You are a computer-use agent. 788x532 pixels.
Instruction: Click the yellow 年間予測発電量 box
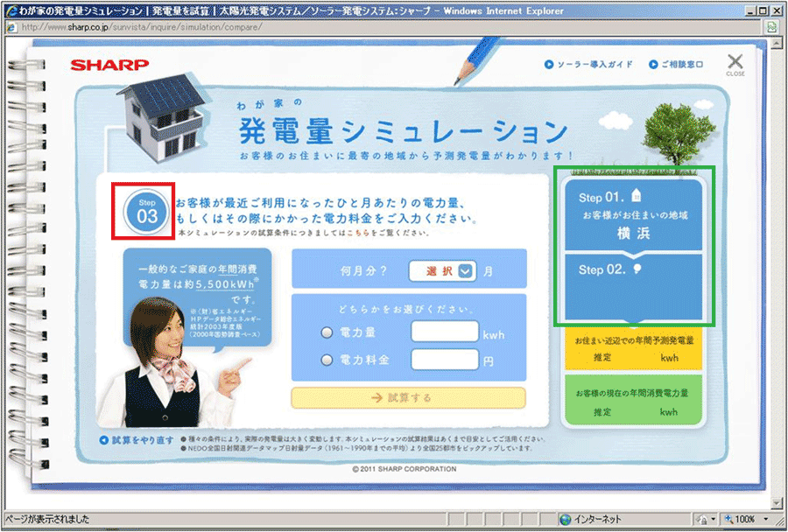point(633,348)
